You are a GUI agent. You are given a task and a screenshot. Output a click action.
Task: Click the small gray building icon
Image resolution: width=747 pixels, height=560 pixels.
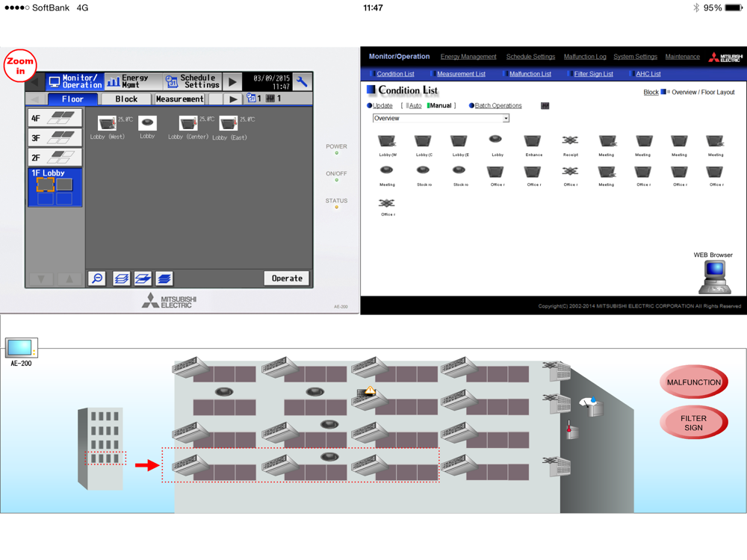(101, 449)
